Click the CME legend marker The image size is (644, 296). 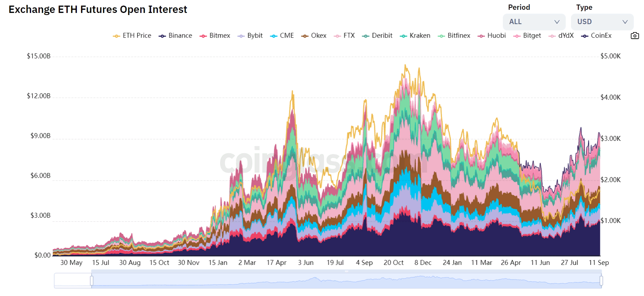coord(274,36)
